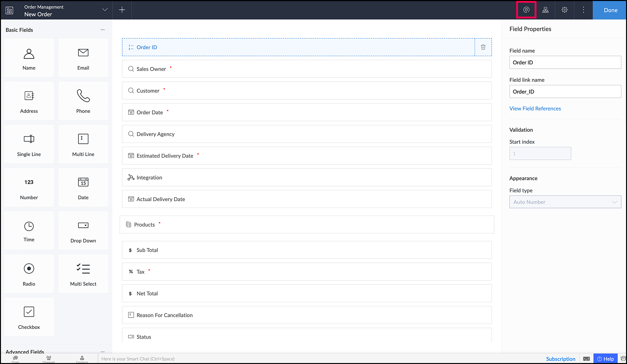This screenshot has width=627, height=364.
Task: Click the Done button
Action: (x=610, y=10)
